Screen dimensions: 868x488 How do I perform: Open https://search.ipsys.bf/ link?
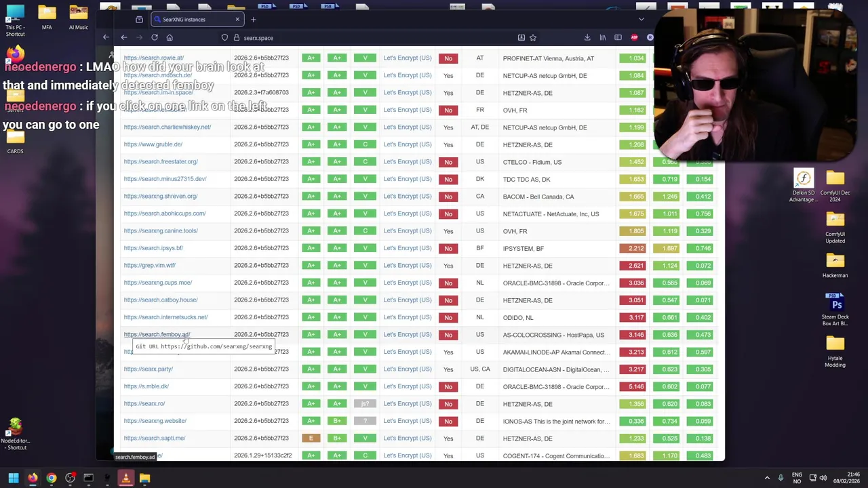(153, 248)
